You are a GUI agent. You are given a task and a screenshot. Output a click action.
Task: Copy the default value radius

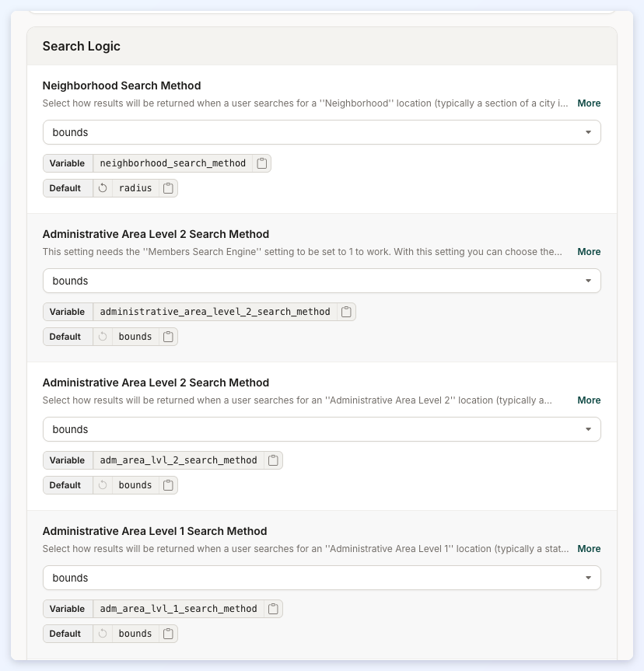(x=168, y=188)
